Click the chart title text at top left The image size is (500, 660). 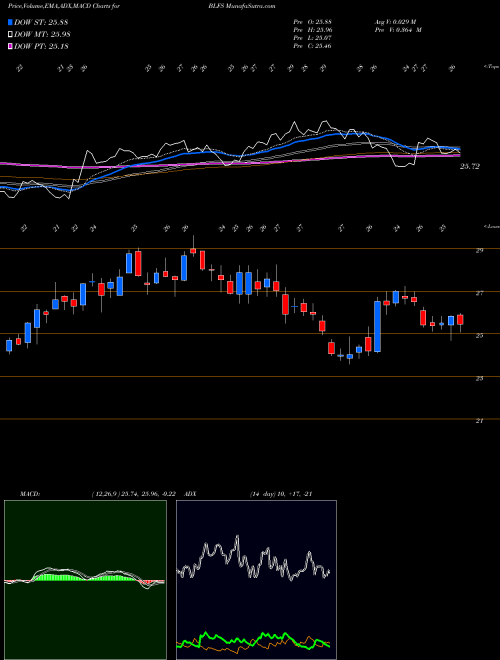click(64, 6)
